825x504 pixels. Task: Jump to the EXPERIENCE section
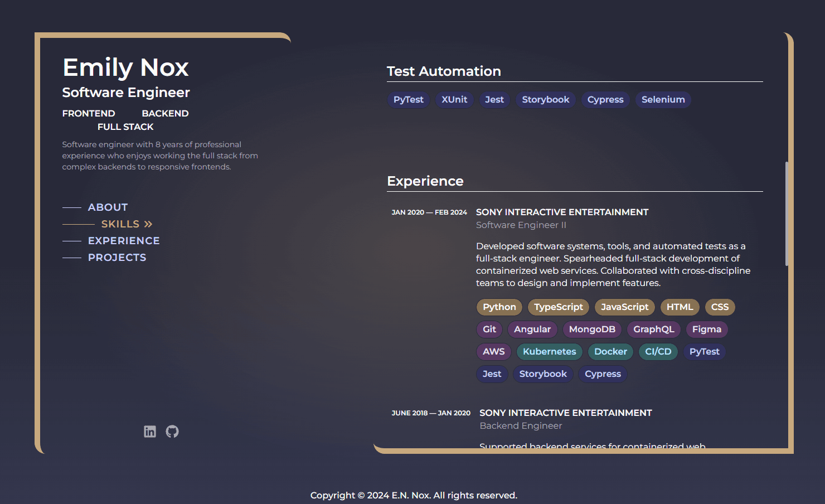(x=124, y=240)
